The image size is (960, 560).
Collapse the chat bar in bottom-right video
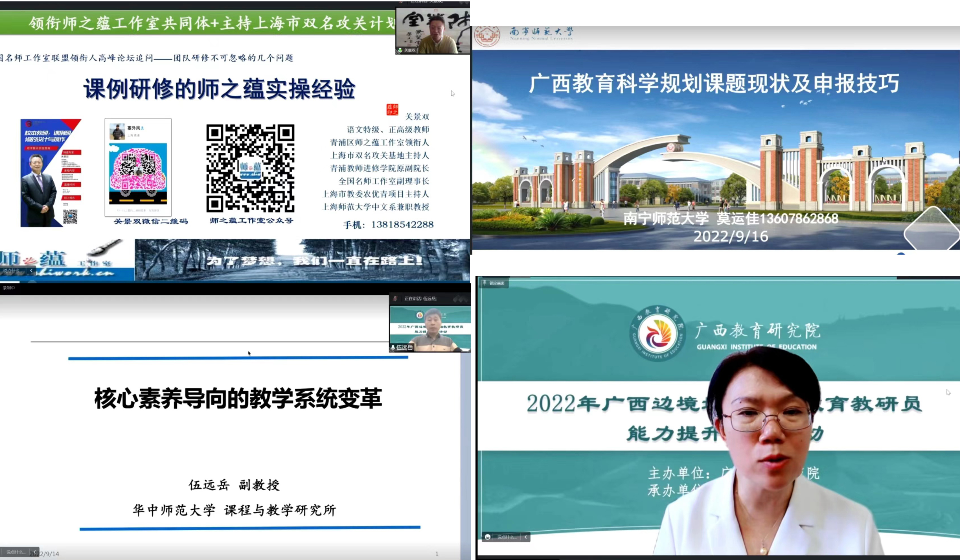point(526,537)
